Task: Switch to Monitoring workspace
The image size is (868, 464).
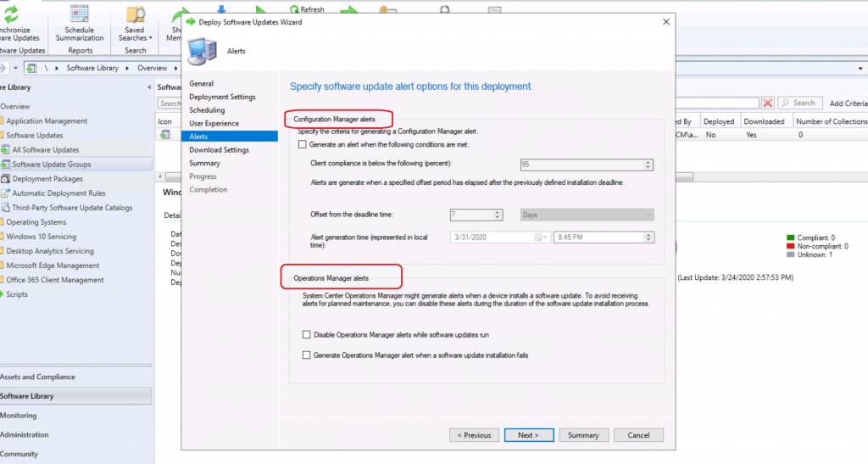Action: tap(75, 416)
